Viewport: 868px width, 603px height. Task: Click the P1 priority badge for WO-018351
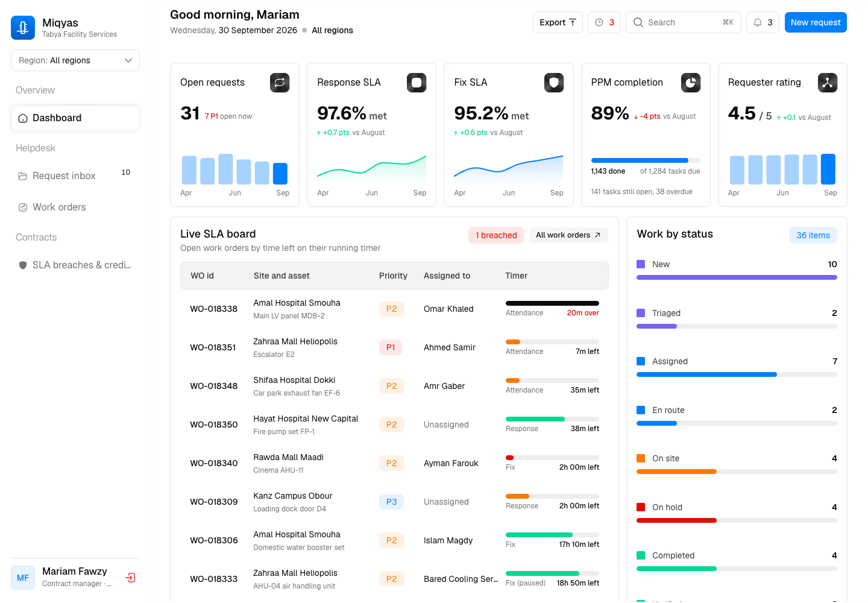click(x=391, y=347)
